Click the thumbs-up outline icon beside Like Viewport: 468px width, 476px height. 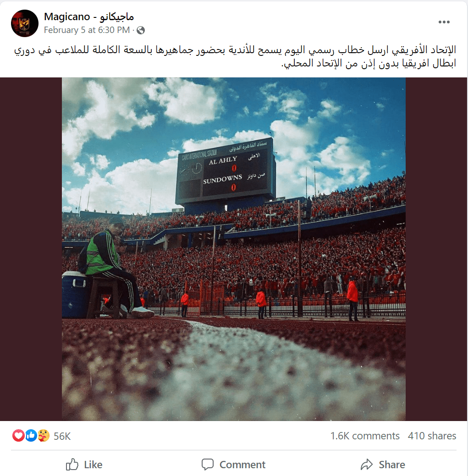click(x=72, y=464)
